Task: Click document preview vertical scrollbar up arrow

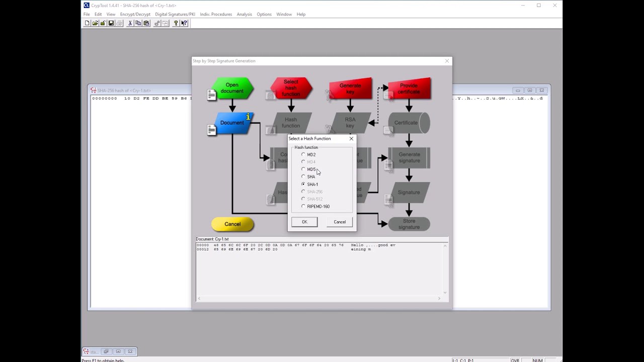Action: (445, 245)
